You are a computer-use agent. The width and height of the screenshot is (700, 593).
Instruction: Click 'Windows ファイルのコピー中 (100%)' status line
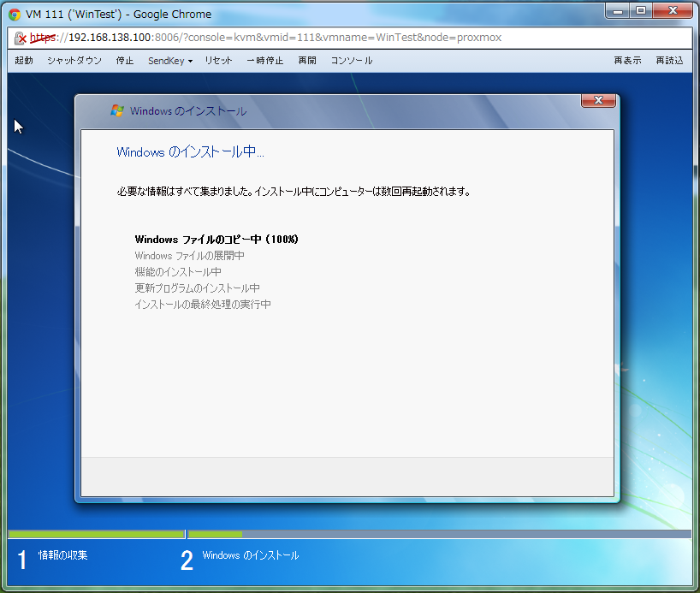click(x=217, y=240)
